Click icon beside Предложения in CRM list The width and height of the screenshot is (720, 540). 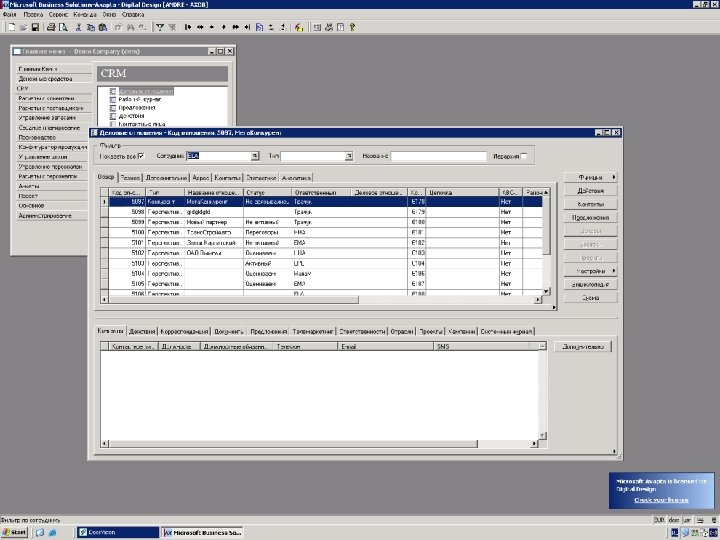(x=112, y=108)
